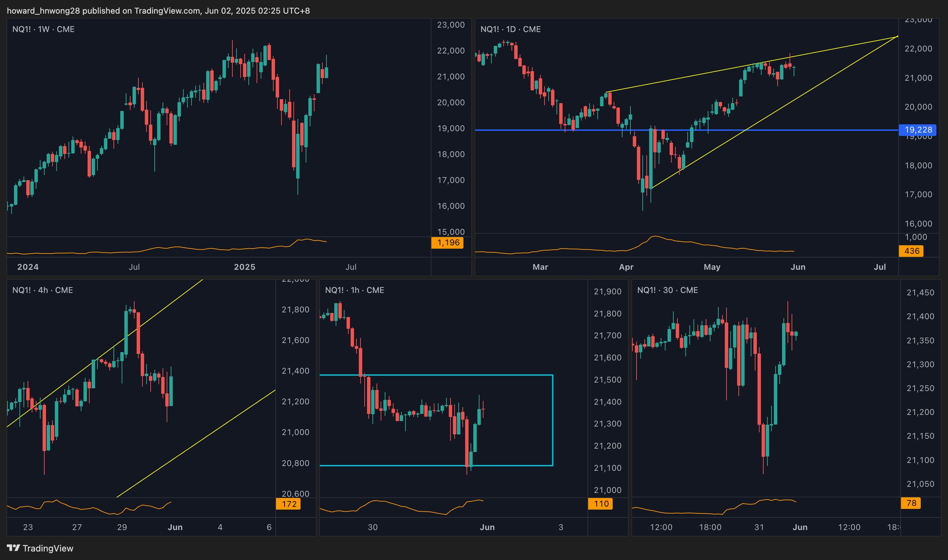The height and width of the screenshot is (560, 948).
Task: Select the NQ1! 1h CME chart title
Action: pos(354,290)
